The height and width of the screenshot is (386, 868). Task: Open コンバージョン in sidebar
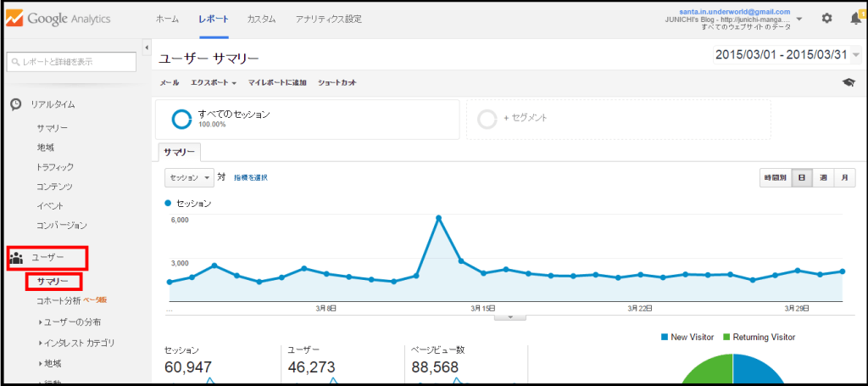61,226
